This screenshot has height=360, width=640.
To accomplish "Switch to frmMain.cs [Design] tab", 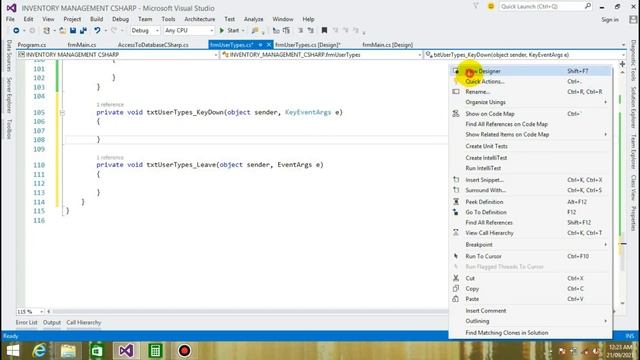I will (387, 45).
